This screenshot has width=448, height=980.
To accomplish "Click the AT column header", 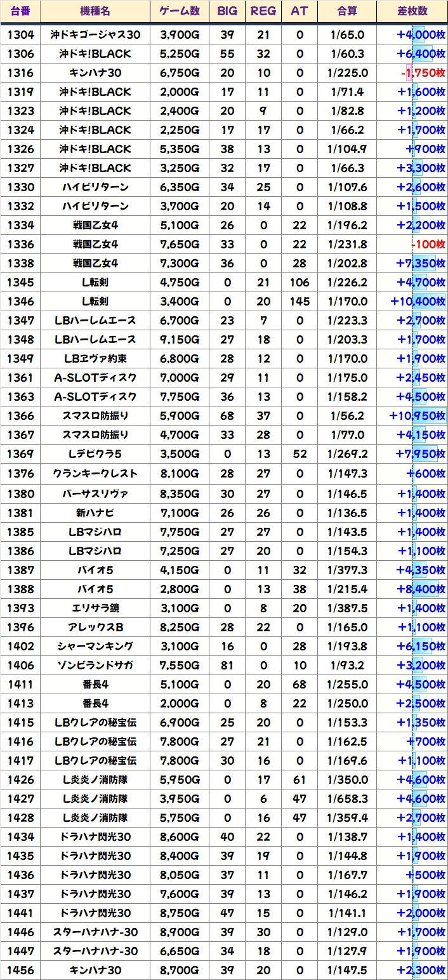I will click(300, 11).
